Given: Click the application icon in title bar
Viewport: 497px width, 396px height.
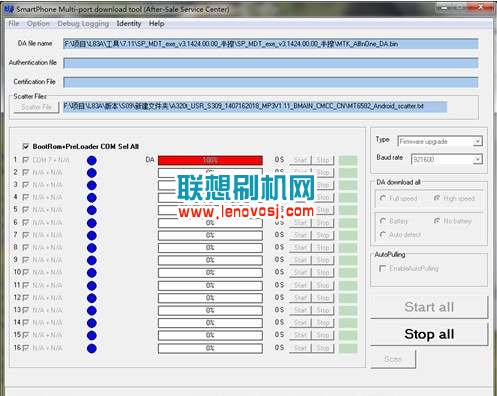Looking at the screenshot, I should pos(10,9).
